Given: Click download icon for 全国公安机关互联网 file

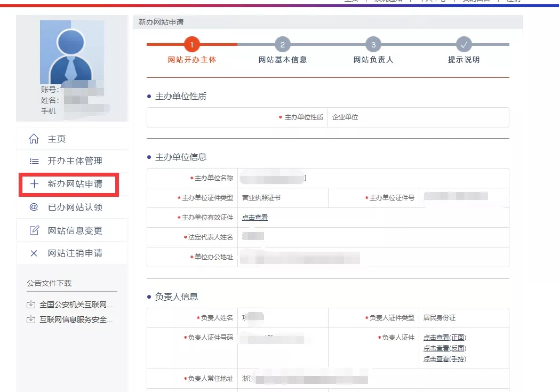Looking at the screenshot, I should pyautogui.click(x=31, y=305).
